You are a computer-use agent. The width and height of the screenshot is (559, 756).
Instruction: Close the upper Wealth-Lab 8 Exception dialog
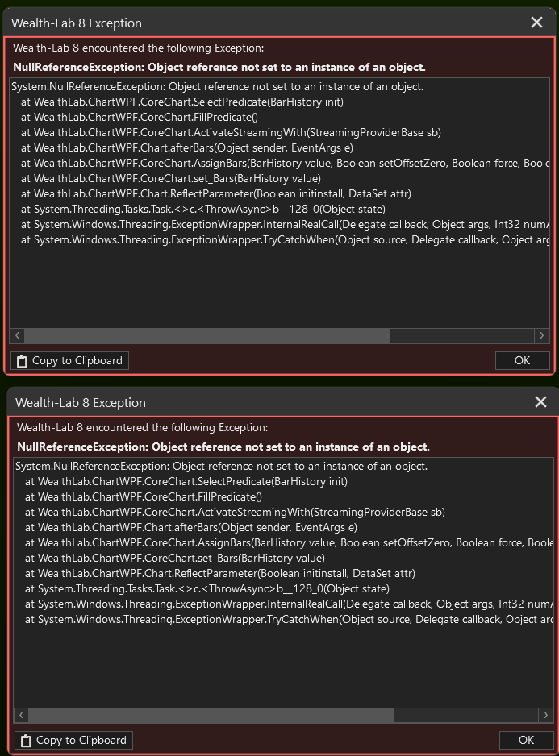[537, 23]
